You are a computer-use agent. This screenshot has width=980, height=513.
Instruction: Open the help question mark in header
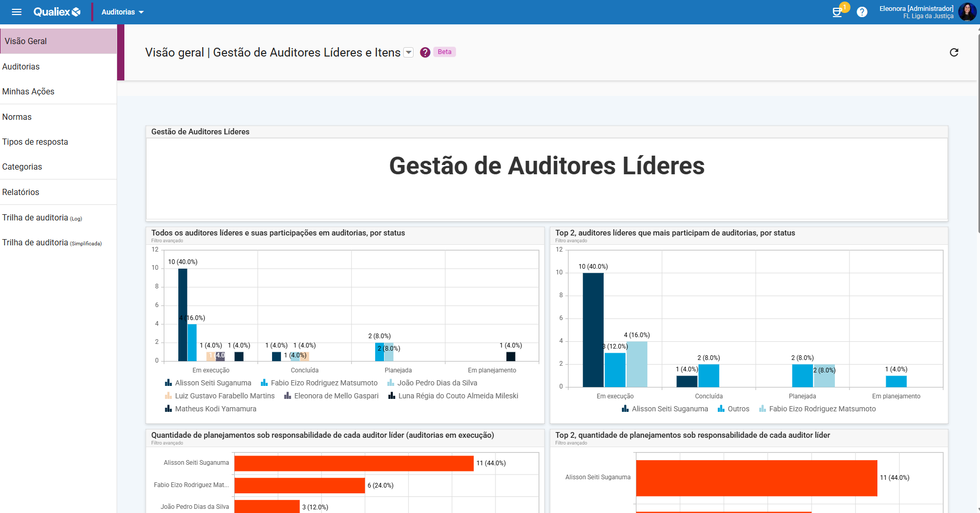[x=862, y=12]
